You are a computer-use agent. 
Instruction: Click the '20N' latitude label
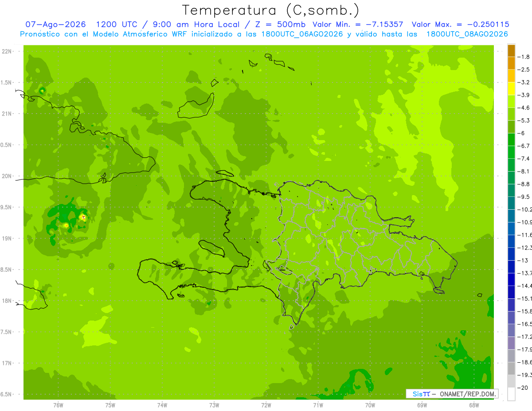coord(7,176)
